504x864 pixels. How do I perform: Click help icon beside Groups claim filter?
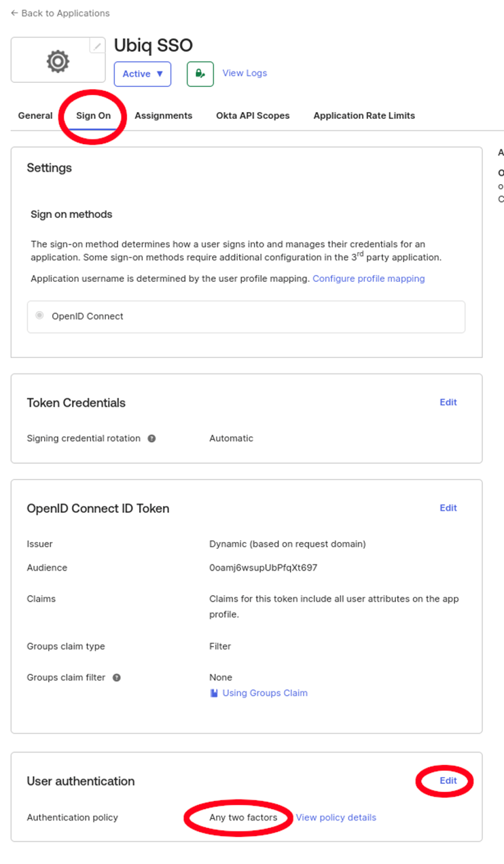pyautogui.click(x=117, y=678)
